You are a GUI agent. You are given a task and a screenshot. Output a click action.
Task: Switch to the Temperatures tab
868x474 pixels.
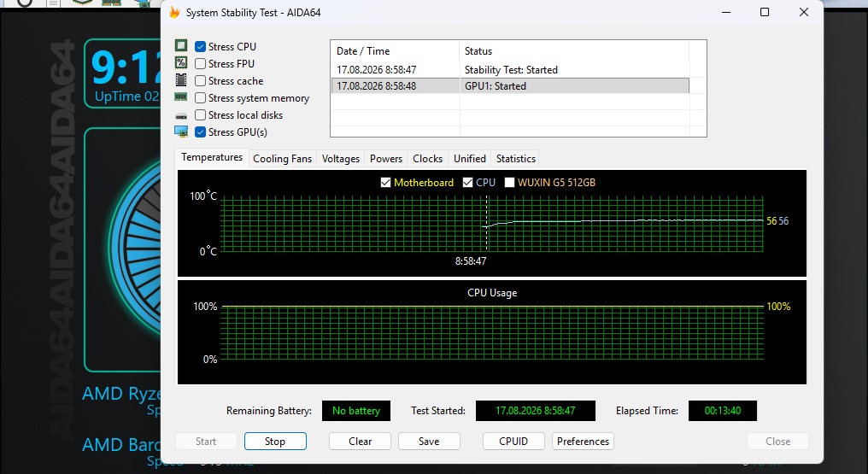pos(212,158)
